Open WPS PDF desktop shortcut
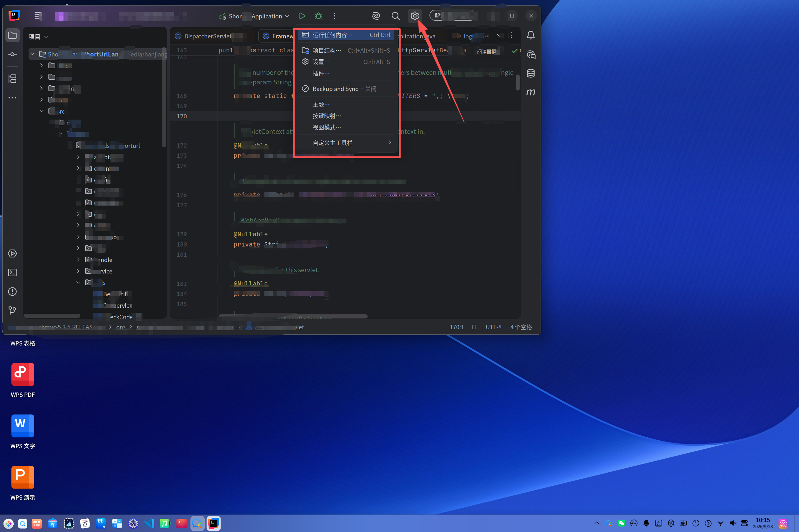799x532 pixels. pyautogui.click(x=23, y=380)
